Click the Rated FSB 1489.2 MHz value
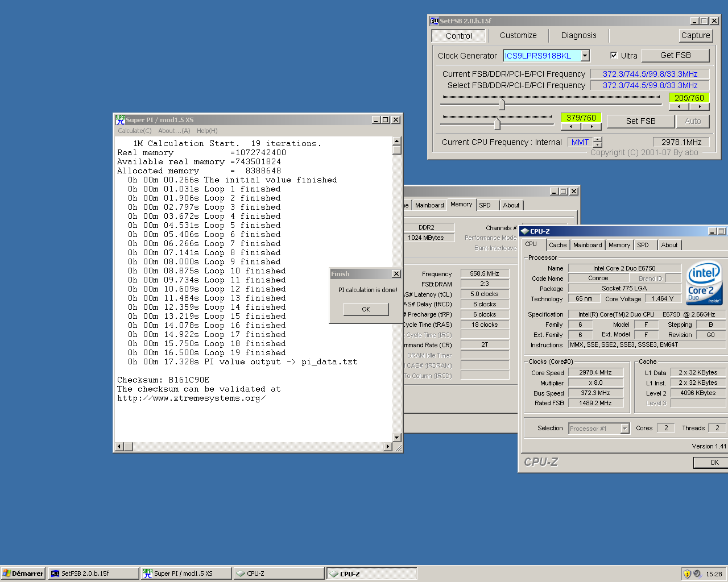Viewport: 728px width, 582px height. point(595,403)
